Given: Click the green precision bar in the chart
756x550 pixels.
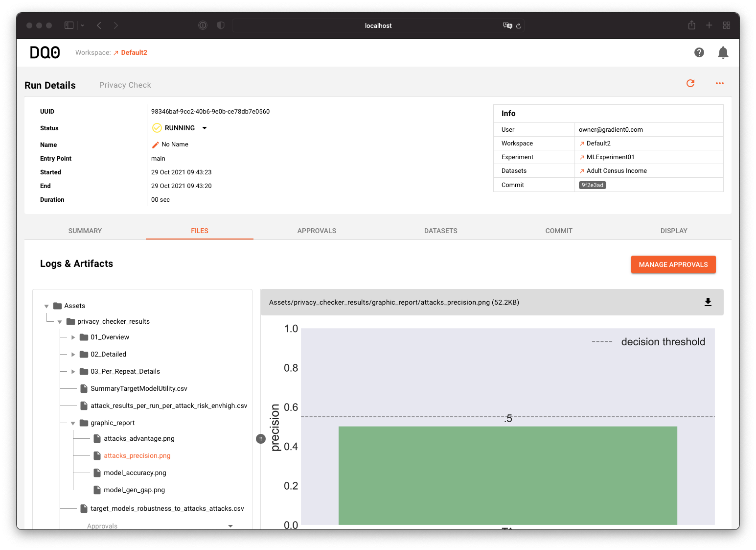Looking at the screenshot, I should [508, 476].
